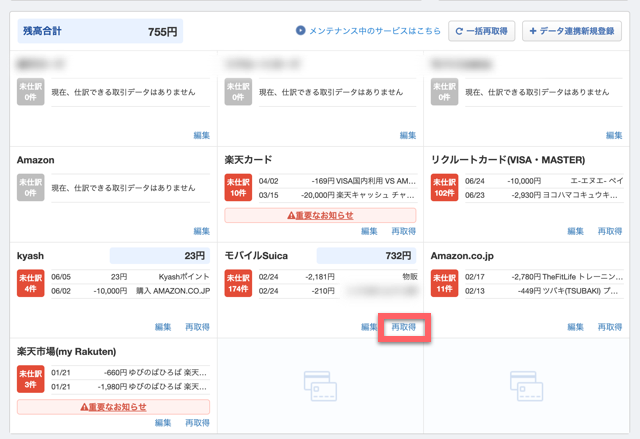Click 編集 in the 楽天市場(my Rakuten) card
Viewport: 640px width, 439px height.
tap(163, 423)
